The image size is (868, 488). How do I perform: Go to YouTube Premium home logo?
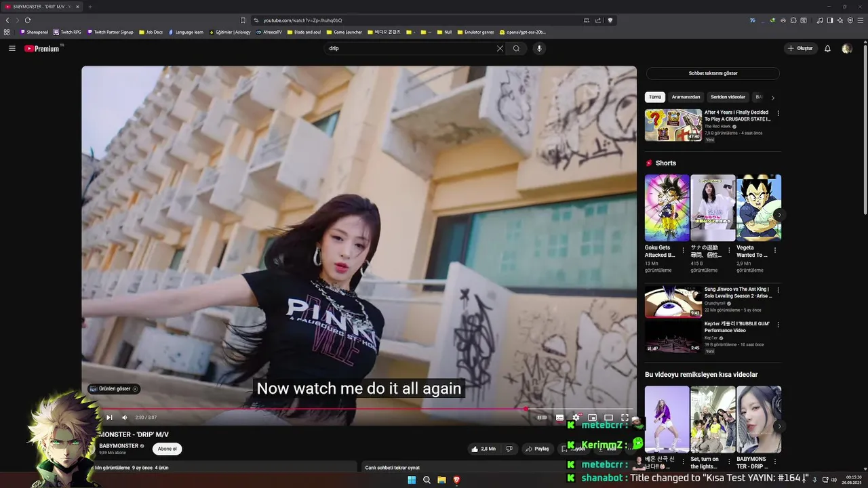(x=42, y=48)
